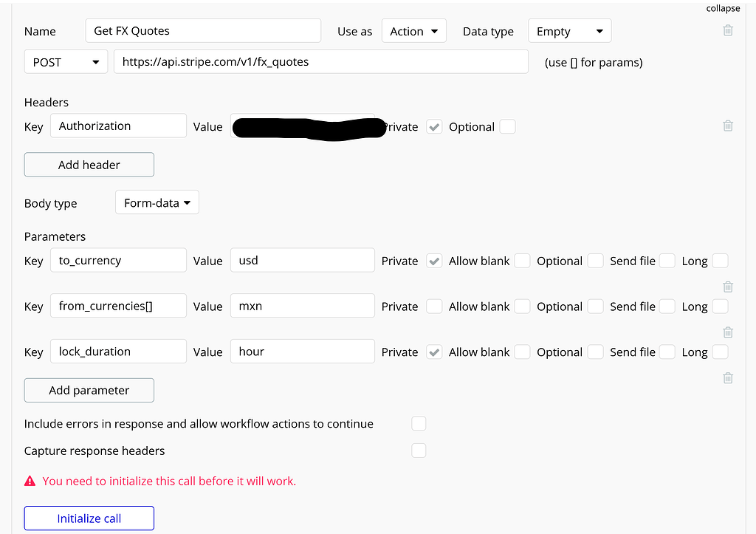Check the Capture response headers box
Viewport: 756px width, 534px height.
419,450
